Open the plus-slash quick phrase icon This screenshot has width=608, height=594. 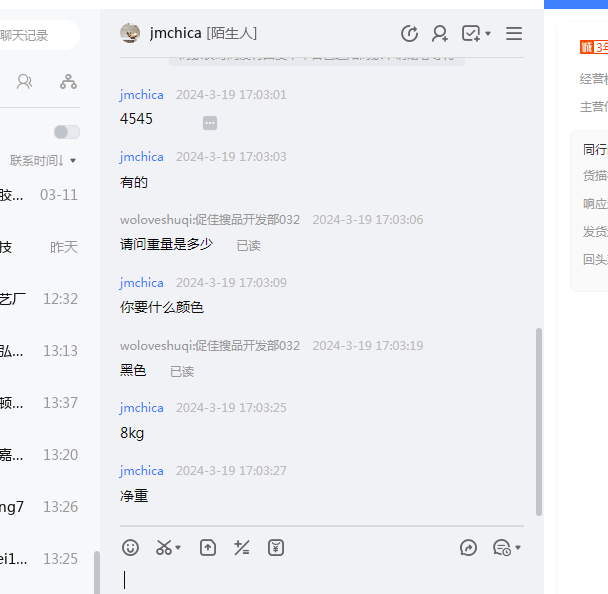pyautogui.click(x=242, y=548)
